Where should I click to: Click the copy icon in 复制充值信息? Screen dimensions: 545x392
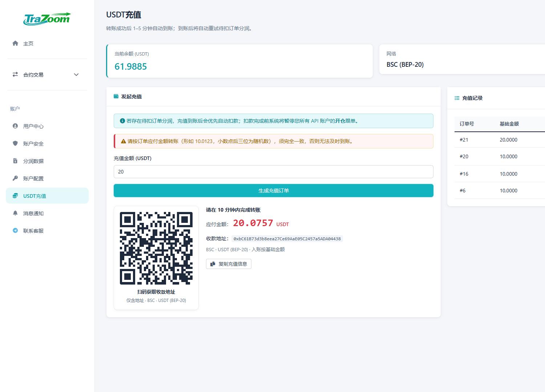coord(213,264)
